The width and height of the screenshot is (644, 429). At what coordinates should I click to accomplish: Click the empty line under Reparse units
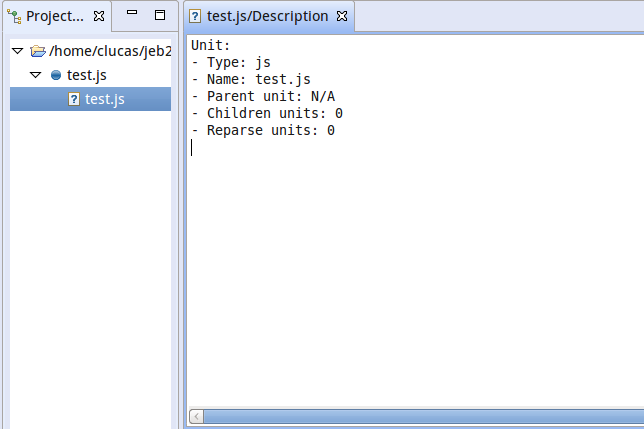click(415, 147)
